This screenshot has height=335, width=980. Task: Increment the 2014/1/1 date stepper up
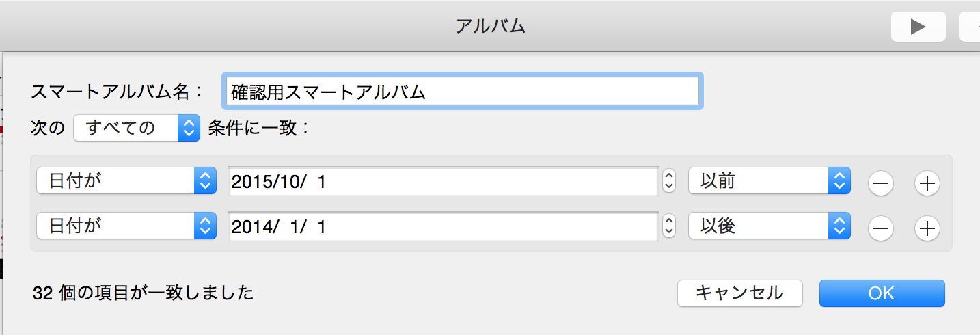tap(670, 222)
